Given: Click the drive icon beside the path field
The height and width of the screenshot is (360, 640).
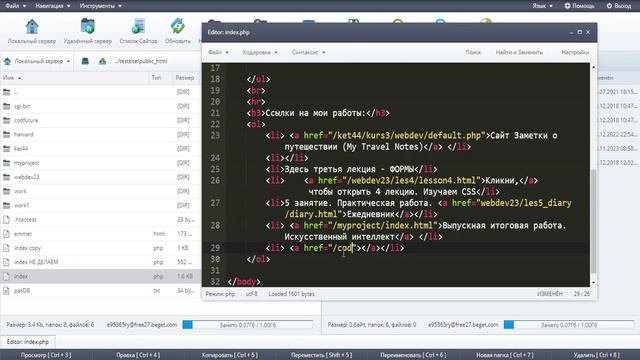Looking at the screenshot, I should click(85, 61).
